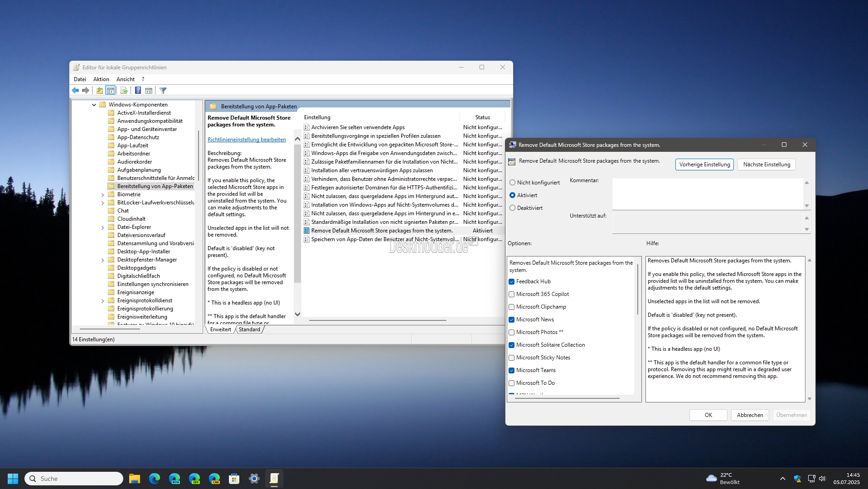This screenshot has width=868, height=489.
Task: Expand the Biometrie tree node
Action: (102, 195)
